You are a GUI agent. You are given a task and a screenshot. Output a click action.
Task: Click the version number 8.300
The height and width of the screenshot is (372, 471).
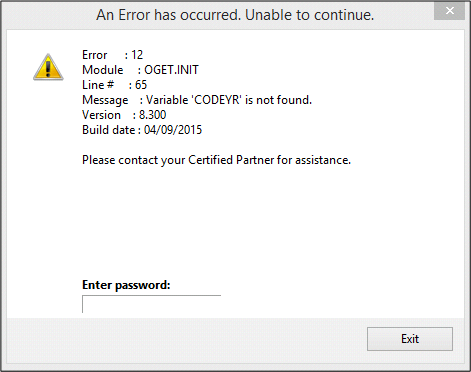152,115
